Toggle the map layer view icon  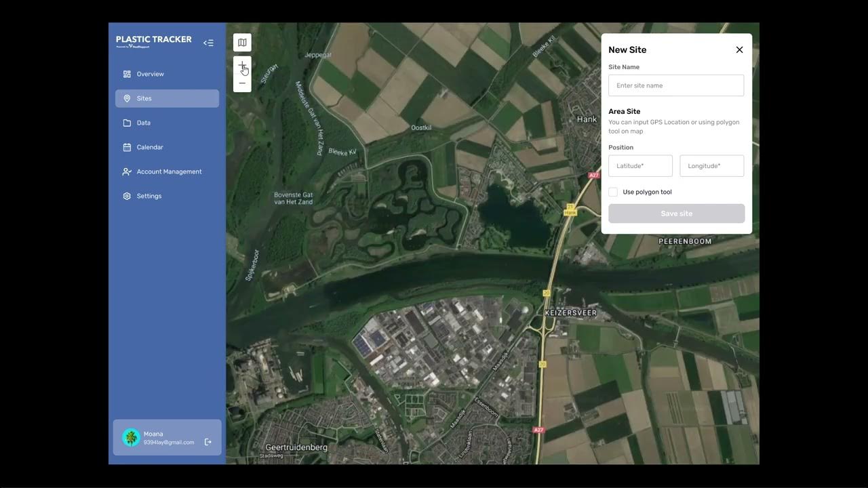(242, 43)
